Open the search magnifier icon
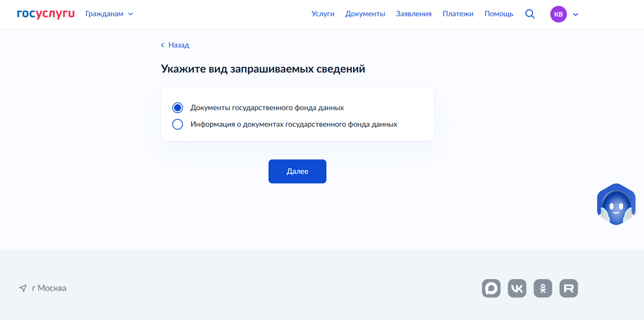Screen dimensions: 644x320 tap(530, 14)
